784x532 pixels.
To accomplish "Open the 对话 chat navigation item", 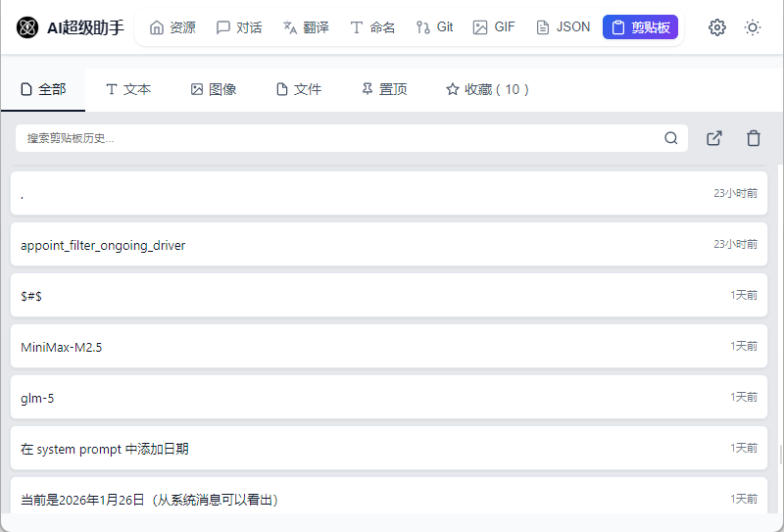I will point(239,27).
